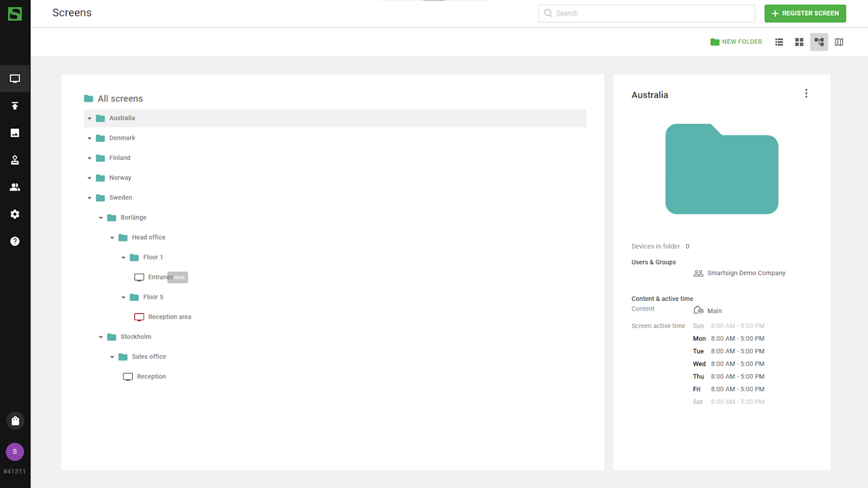Collapse the Finland folder arrow
Image resolution: width=868 pixels, height=488 pixels.
tap(90, 158)
